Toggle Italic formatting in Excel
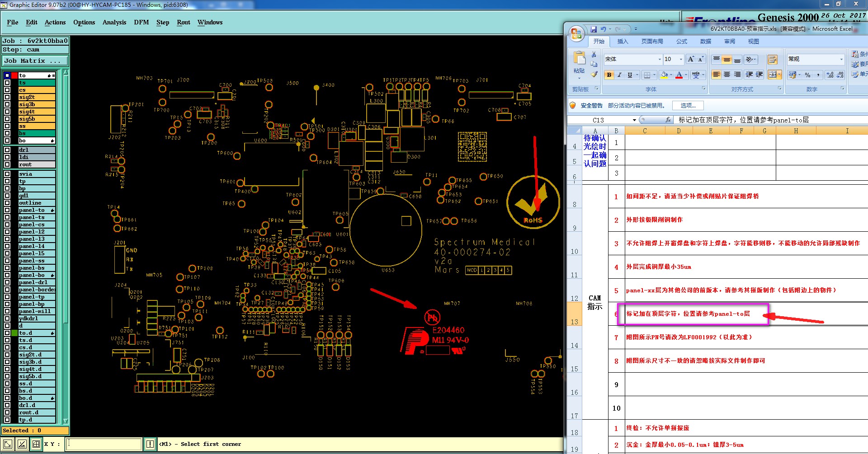This screenshot has height=454, width=868. pos(619,75)
